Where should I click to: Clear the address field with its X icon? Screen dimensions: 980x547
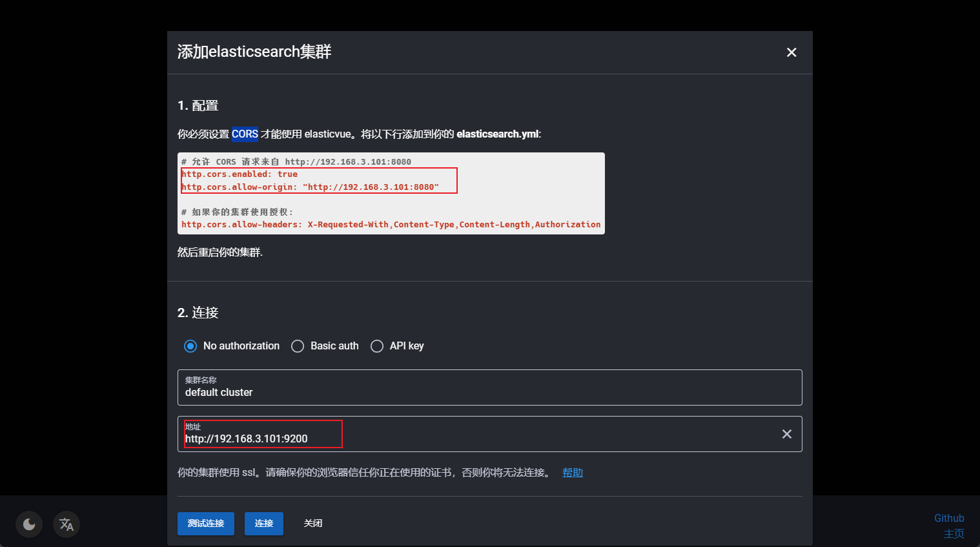(x=786, y=434)
